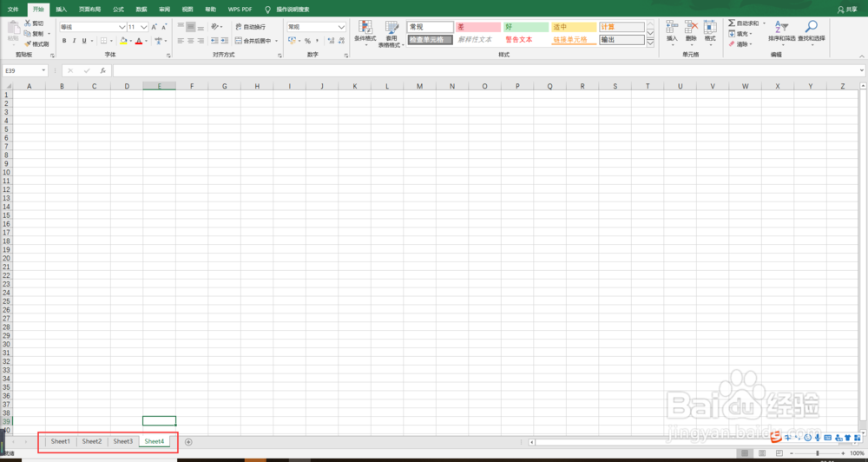Open Merge and Center (合并后居中) dropdown arrow

click(x=276, y=41)
